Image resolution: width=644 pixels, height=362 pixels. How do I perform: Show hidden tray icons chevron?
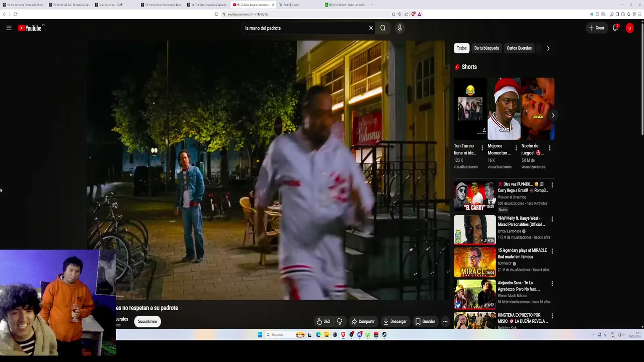click(x=593, y=334)
